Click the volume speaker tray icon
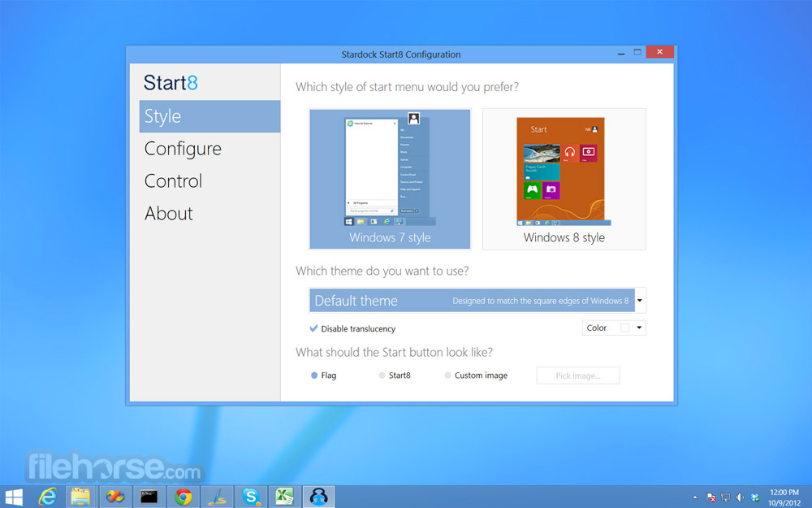Screen dimensions: 812x508 740,497
